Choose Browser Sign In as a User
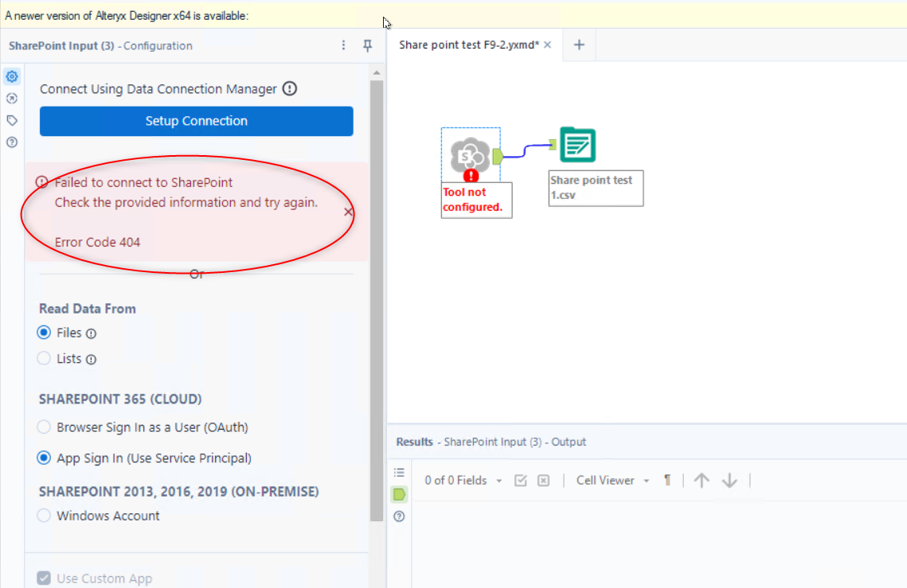 pos(44,427)
